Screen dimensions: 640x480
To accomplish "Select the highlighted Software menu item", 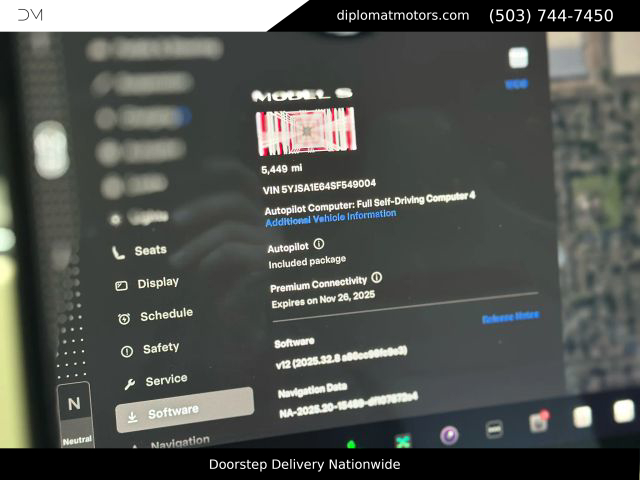I will coord(184,410).
